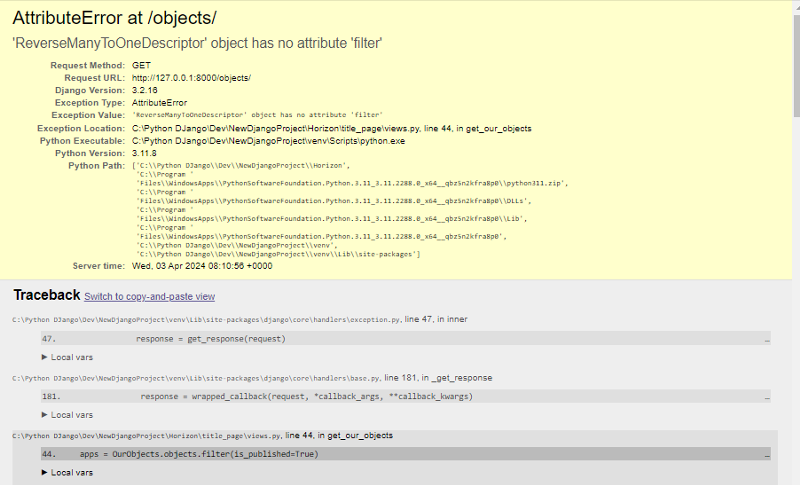The image size is (800, 485).
Task: Click the get_response(request) code line 47
Action: 210,339
